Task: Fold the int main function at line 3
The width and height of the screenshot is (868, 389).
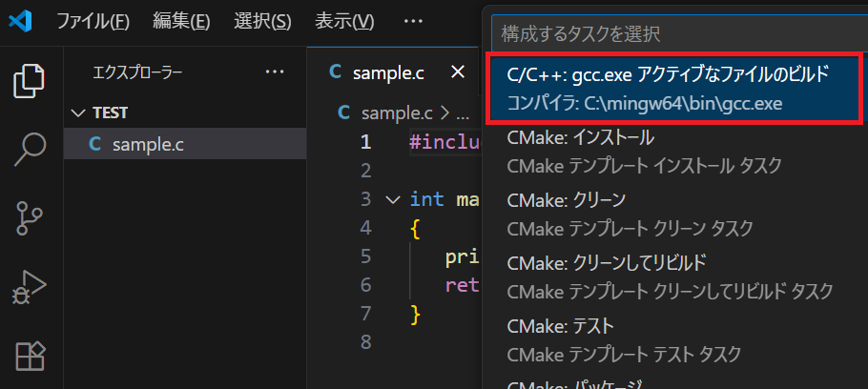Action: [393, 199]
